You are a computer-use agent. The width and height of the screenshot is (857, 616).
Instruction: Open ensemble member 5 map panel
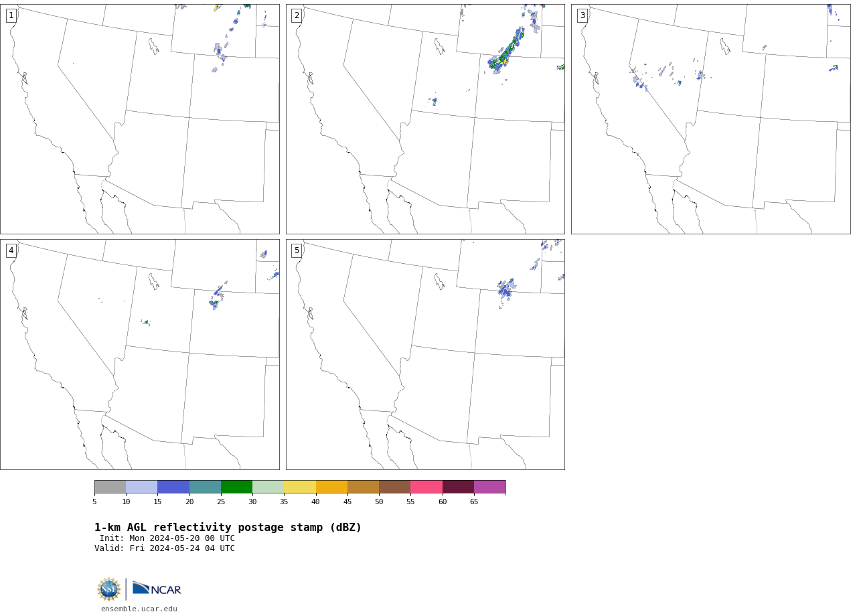(425, 354)
